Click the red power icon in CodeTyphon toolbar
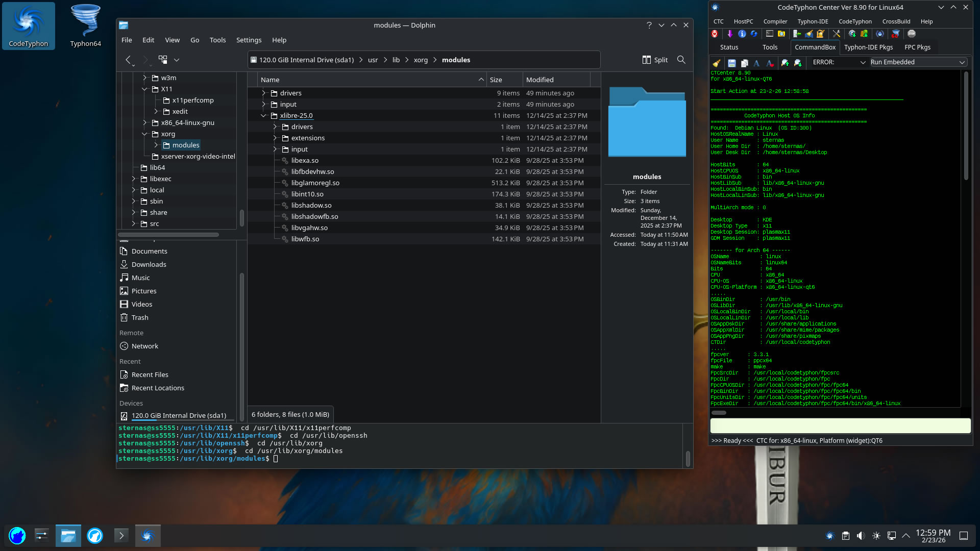The width and height of the screenshot is (980, 551). (x=715, y=34)
